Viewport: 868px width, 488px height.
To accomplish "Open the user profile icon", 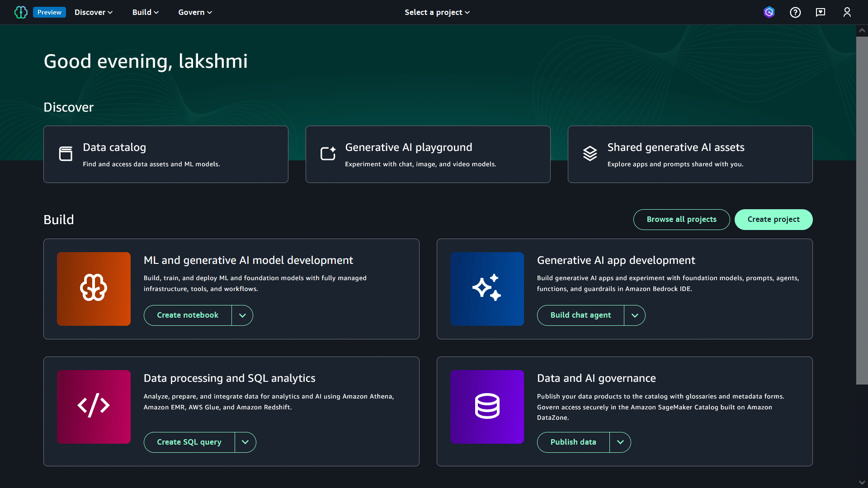I will coord(847,12).
